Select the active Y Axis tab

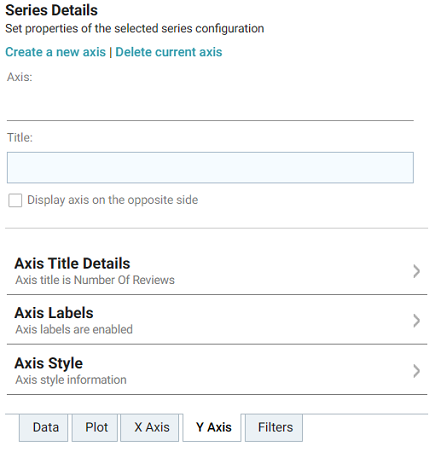212,428
